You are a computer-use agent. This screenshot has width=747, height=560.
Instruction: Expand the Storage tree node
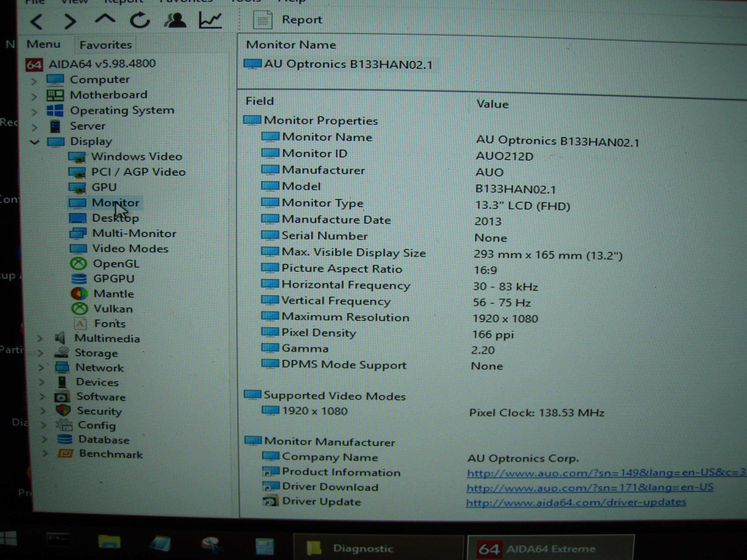tap(41, 353)
